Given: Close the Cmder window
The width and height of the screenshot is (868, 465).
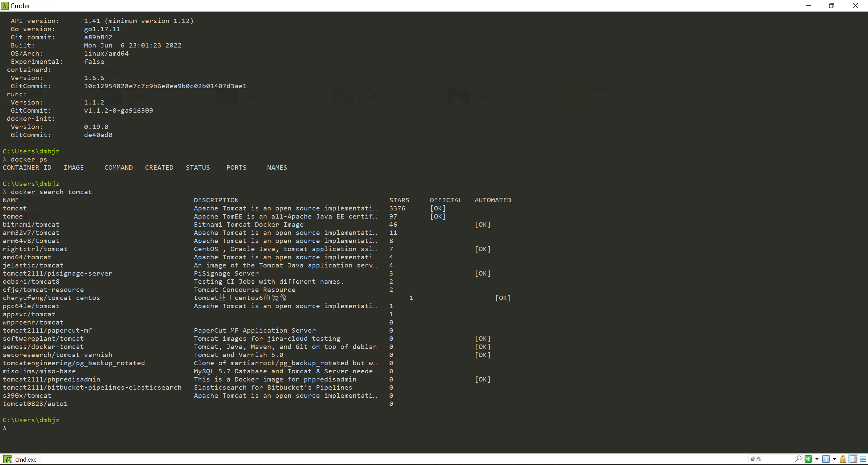Looking at the screenshot, I should [855, 6].
